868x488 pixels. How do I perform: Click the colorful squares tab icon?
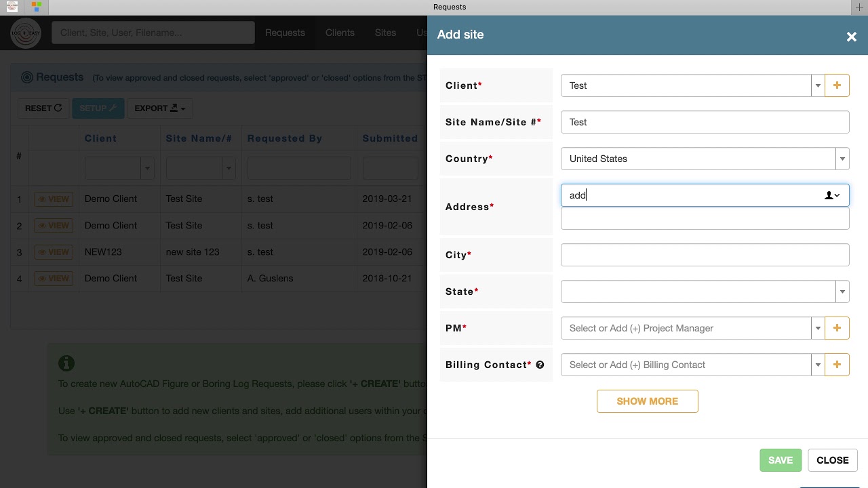[36, 7]
